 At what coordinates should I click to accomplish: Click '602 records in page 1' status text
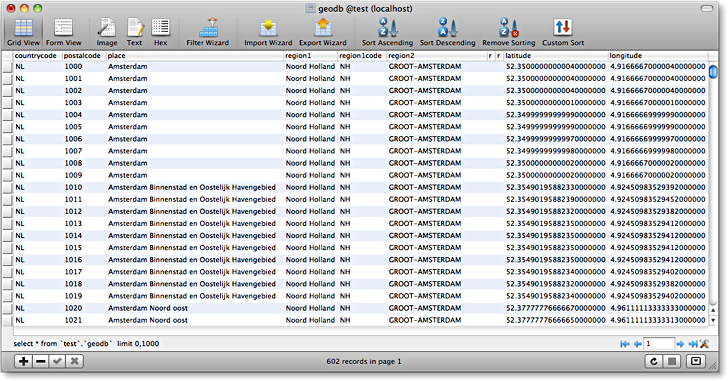[x=364, y=361]
